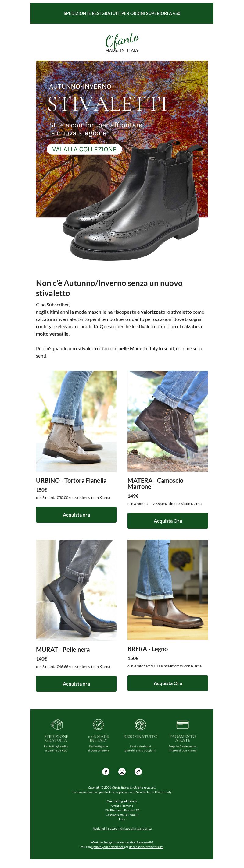Click the 100% Made in Italy badge icon
Image resolution: width=244 pixels, height=868 pixels.
tap(98, 724)
